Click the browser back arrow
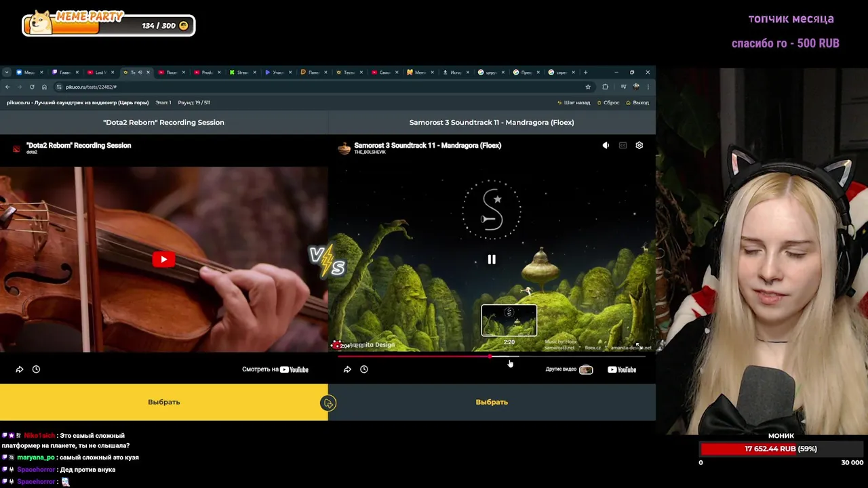 7,87
